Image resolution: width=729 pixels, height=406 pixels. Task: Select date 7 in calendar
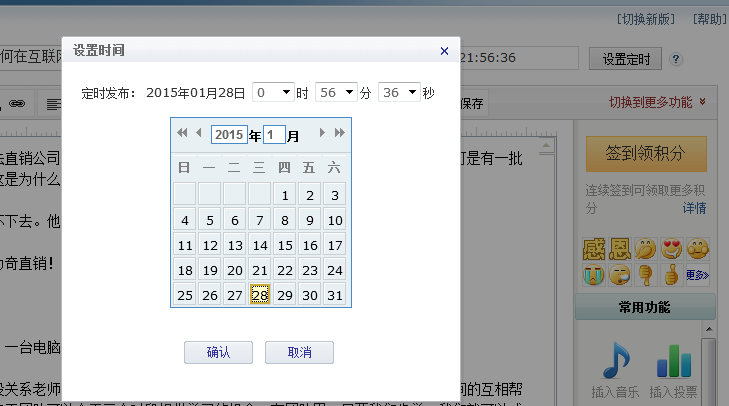point(260,220)
